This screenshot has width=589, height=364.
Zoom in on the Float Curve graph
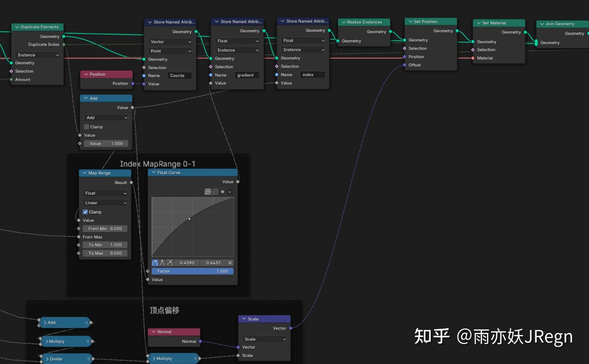pos(208,192)
